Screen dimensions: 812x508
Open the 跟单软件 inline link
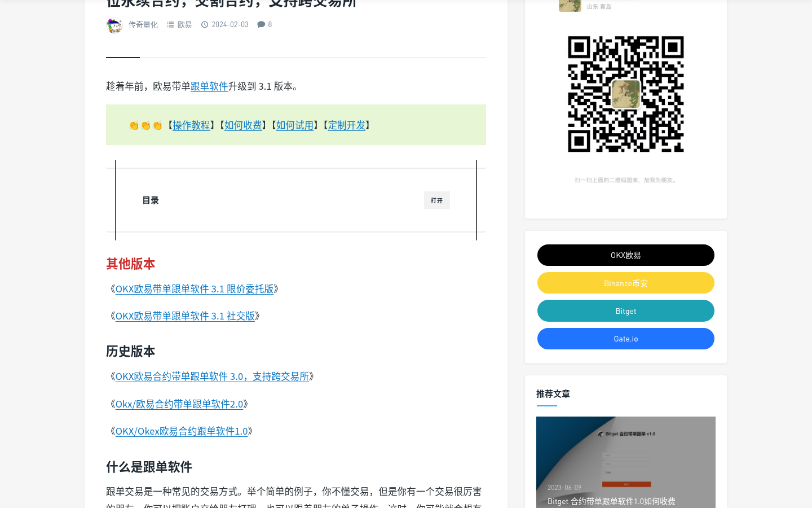[x=209, y=86]
